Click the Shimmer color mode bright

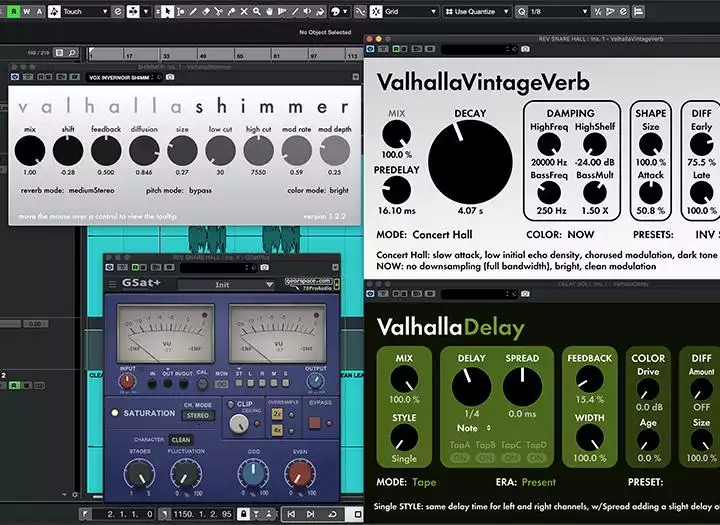pyautogui.click(x=339, y=190)
